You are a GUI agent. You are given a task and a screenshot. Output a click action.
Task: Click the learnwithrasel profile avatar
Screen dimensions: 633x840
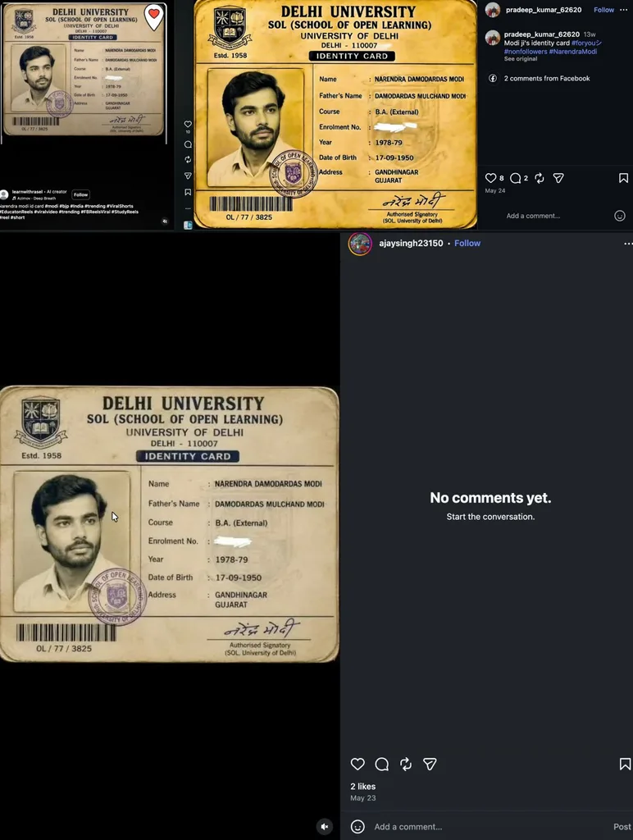pos(4,194)
